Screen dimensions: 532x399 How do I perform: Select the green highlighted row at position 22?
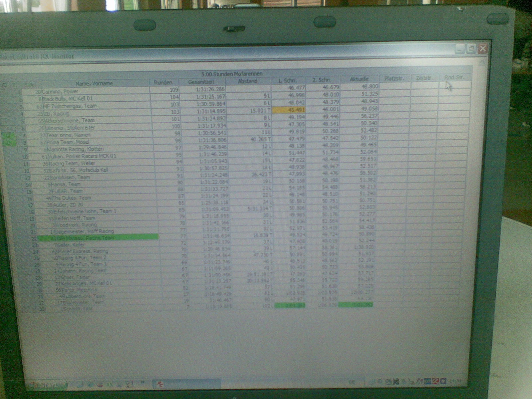(98, 237)
